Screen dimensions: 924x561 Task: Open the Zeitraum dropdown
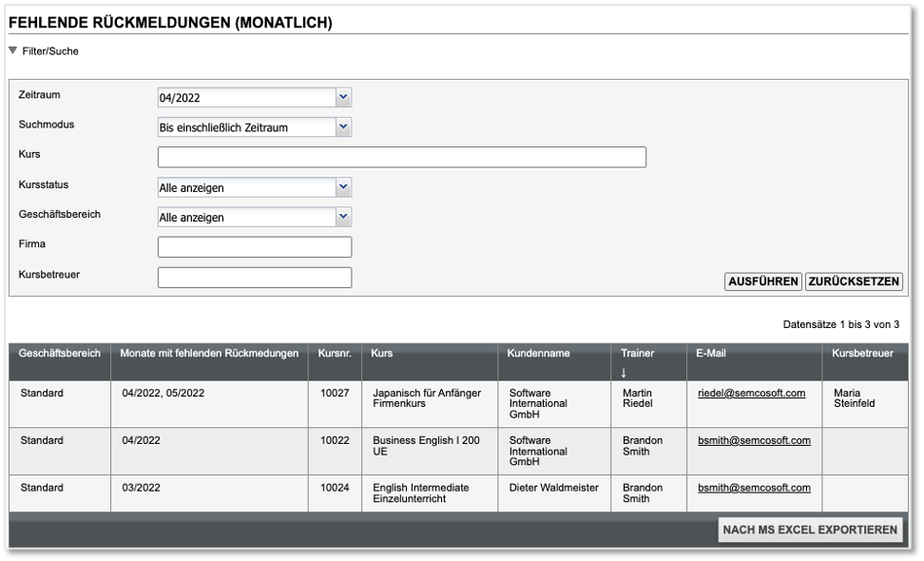343,97
